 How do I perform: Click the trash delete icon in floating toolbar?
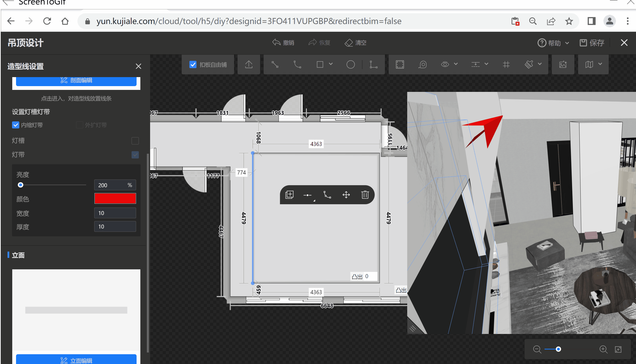pyautogui.click(x=365, y=195)
